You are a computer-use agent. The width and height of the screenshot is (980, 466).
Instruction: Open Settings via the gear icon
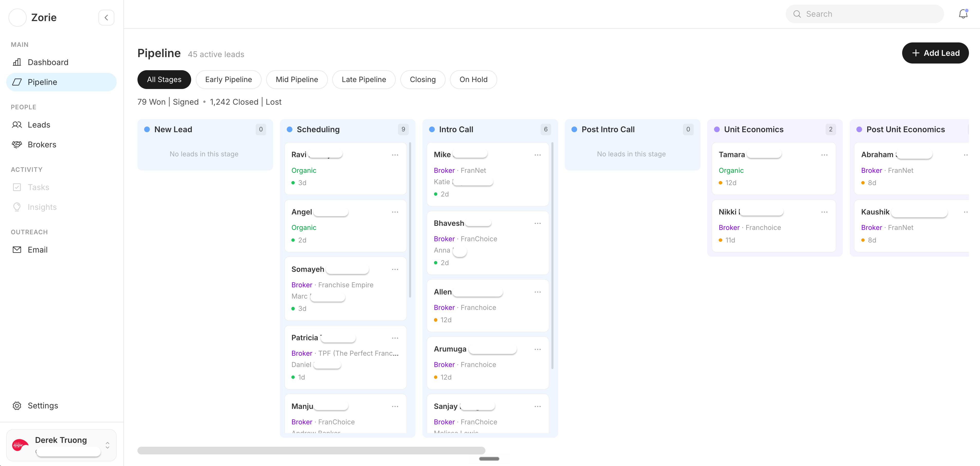click(x=17, y=406)
